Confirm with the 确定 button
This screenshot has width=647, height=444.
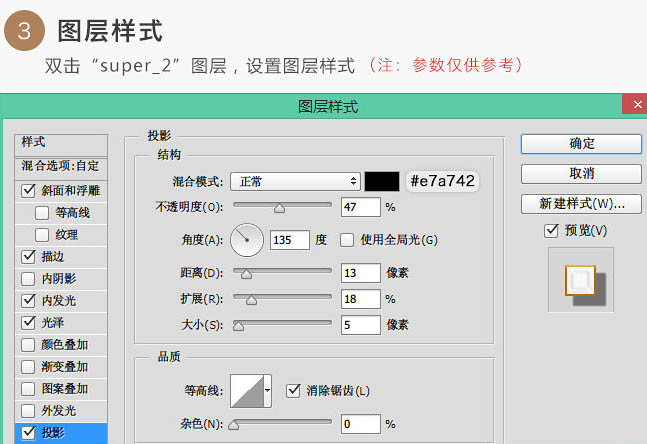coord(581,144)
